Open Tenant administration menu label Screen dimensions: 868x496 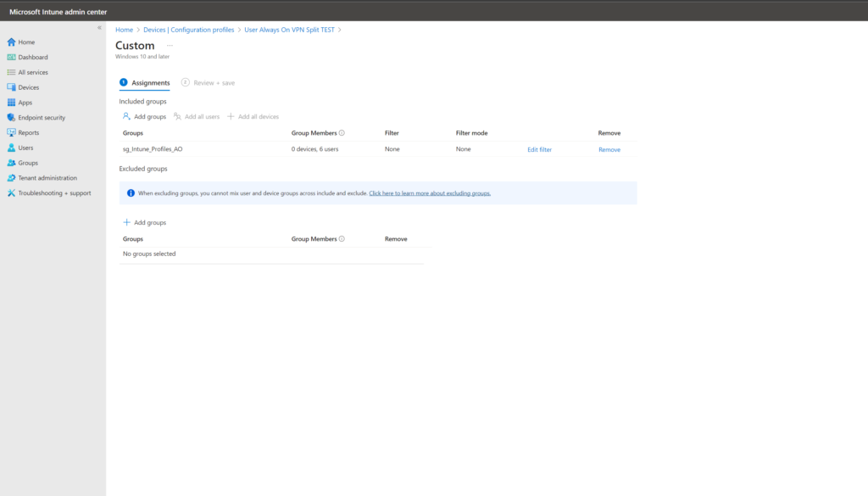47,178
